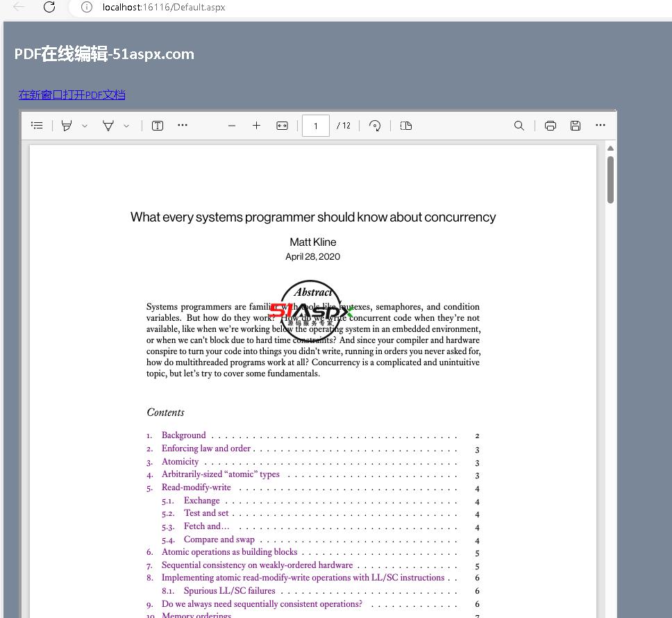Expand highlight tool options dropdown

point(85,126)
